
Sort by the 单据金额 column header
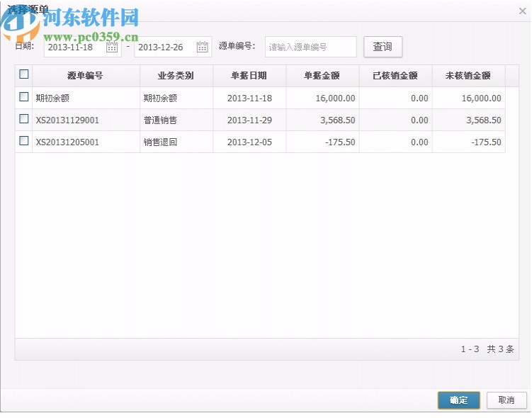322,76
